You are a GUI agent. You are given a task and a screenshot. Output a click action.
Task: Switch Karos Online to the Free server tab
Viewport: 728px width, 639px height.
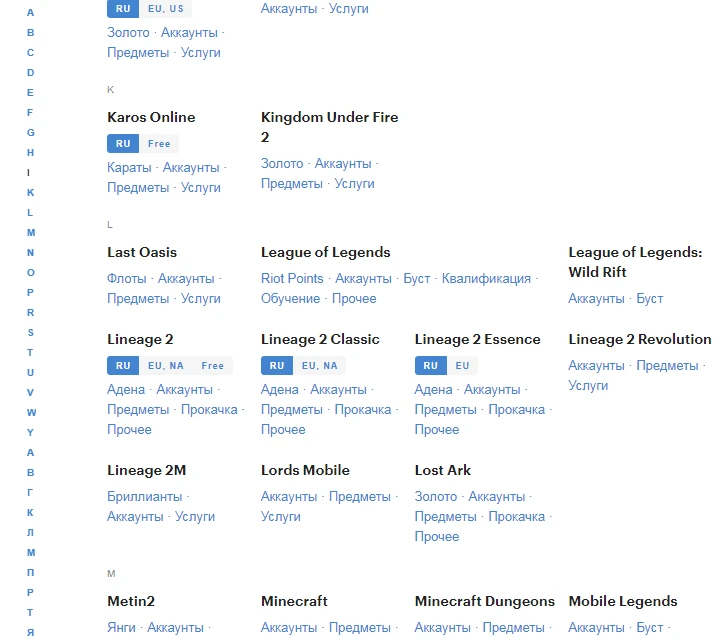tap(159, 143)
